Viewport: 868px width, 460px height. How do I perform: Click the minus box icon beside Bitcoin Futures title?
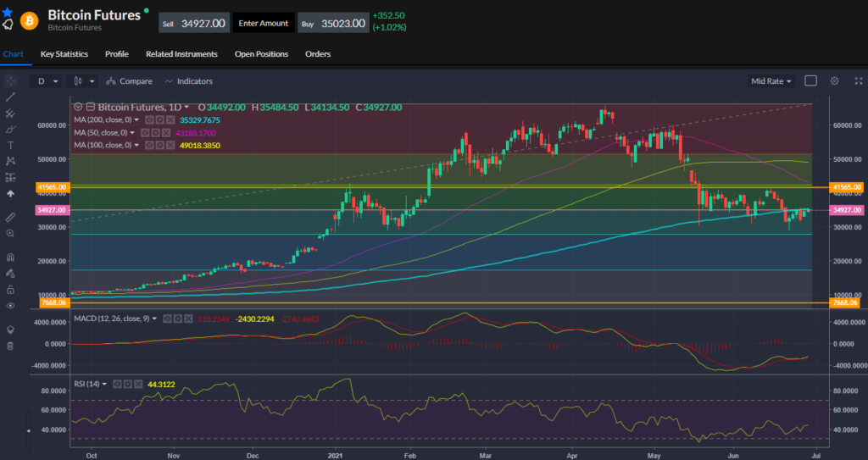[91, 107]
